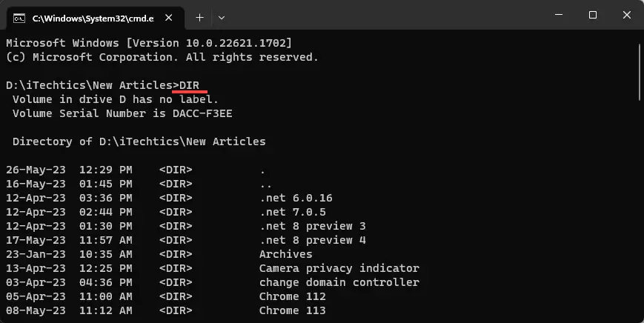Viewport: 644px width, 323px height.
Task: Click the .net 8 preview 4 entry
Action: pyautogui.click(x=313, y=240)
